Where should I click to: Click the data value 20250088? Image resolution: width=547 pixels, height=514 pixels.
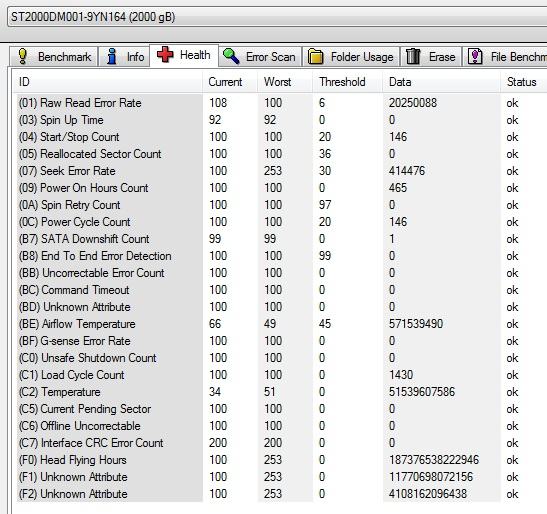tap(413, 103)
